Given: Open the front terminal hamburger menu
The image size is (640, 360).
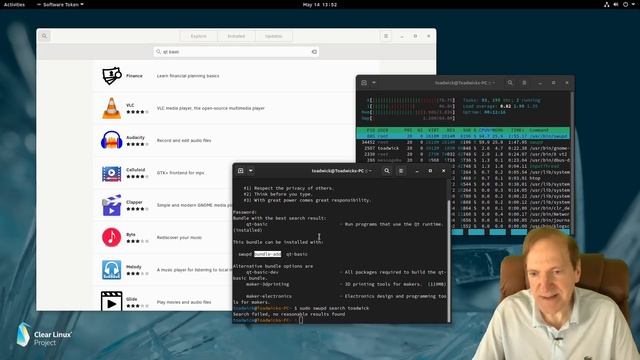Looking at the screenshot, I should click(x=401, y=171).
